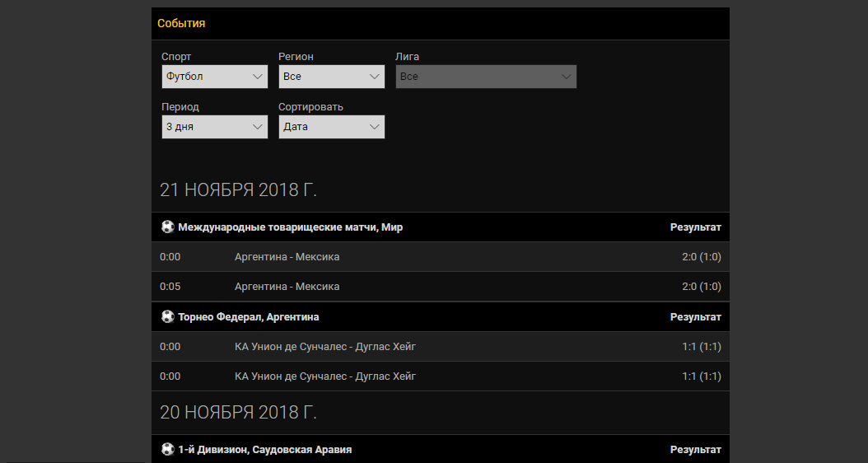
Task: Open the Регион dropdown showing Все
Action: click(332, 77)
